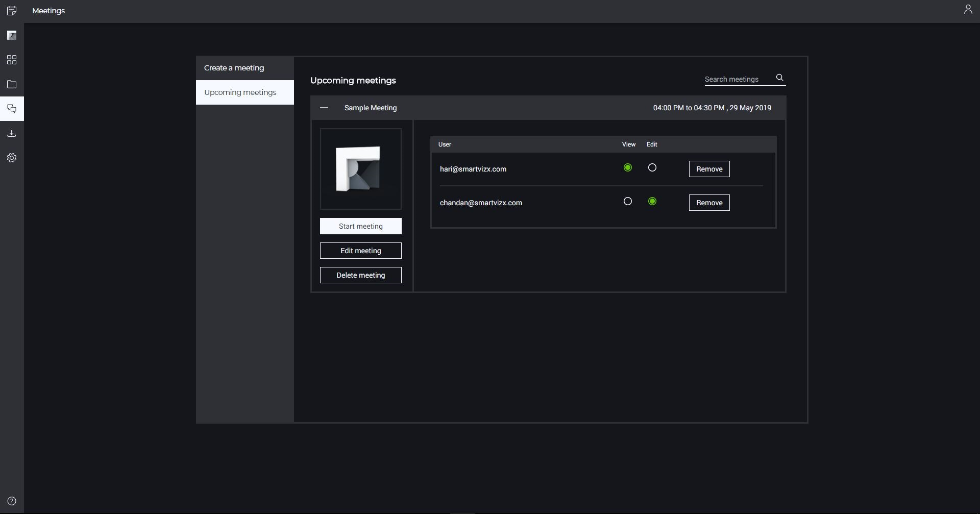Click the View column header
Viewport: 980px width, 514px height.
click(629, 144)
